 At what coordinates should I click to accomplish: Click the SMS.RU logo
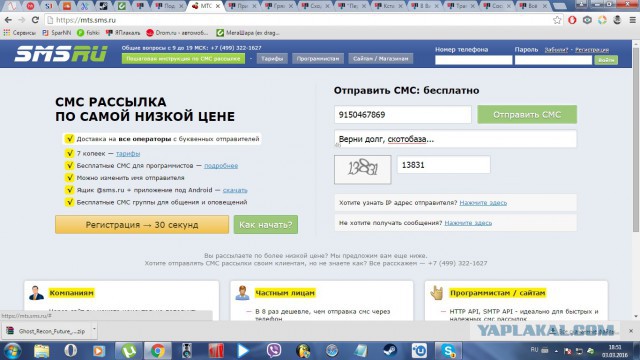click(61, 53)
